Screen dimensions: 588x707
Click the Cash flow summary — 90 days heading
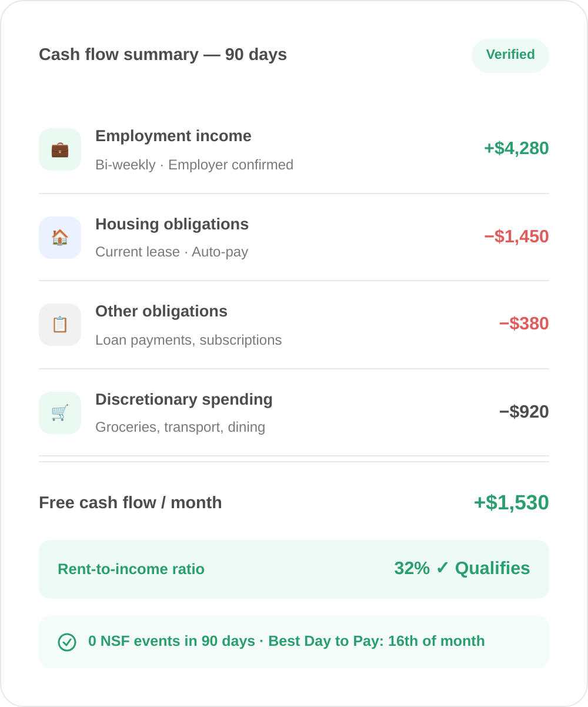[163, 55]
